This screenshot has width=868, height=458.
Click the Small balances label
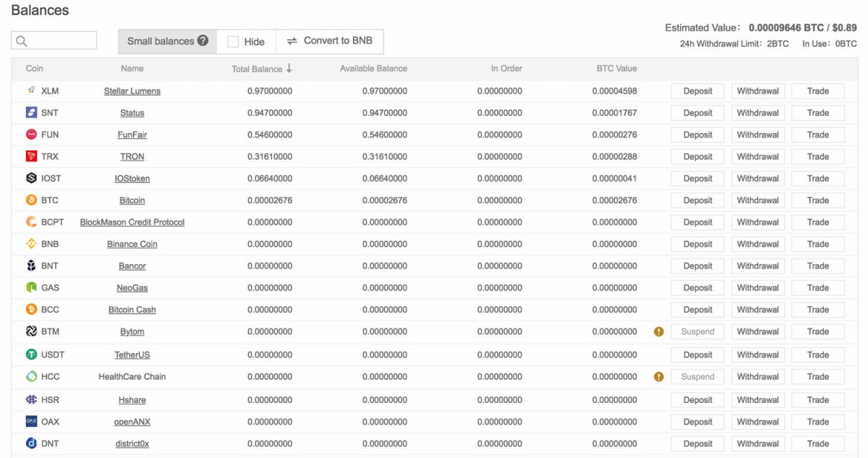(161, 41)
